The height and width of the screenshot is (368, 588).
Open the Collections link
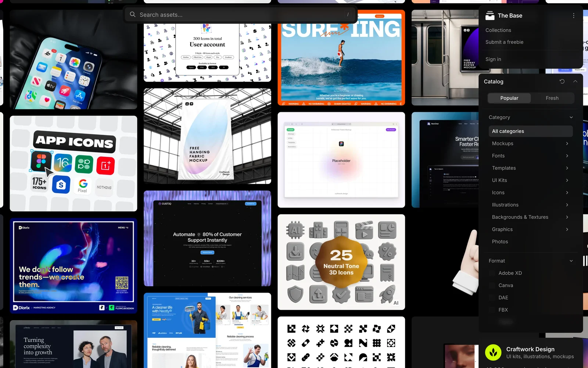coord(498,30)
